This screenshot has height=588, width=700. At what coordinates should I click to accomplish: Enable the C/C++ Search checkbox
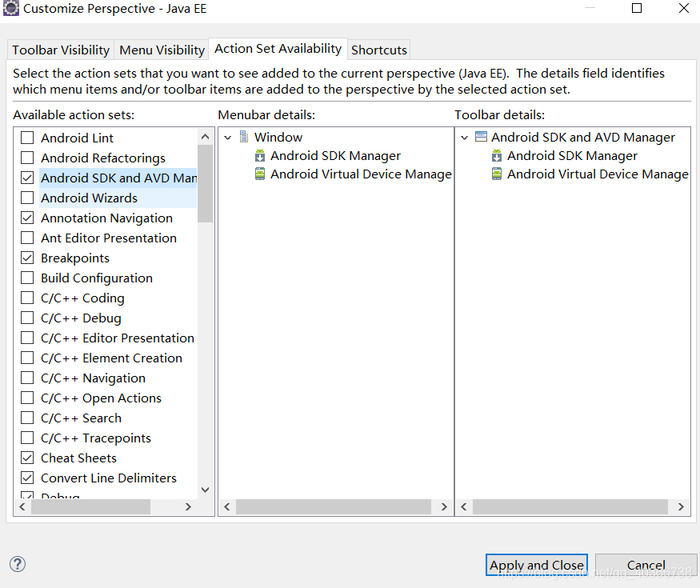tap(27, 418)
